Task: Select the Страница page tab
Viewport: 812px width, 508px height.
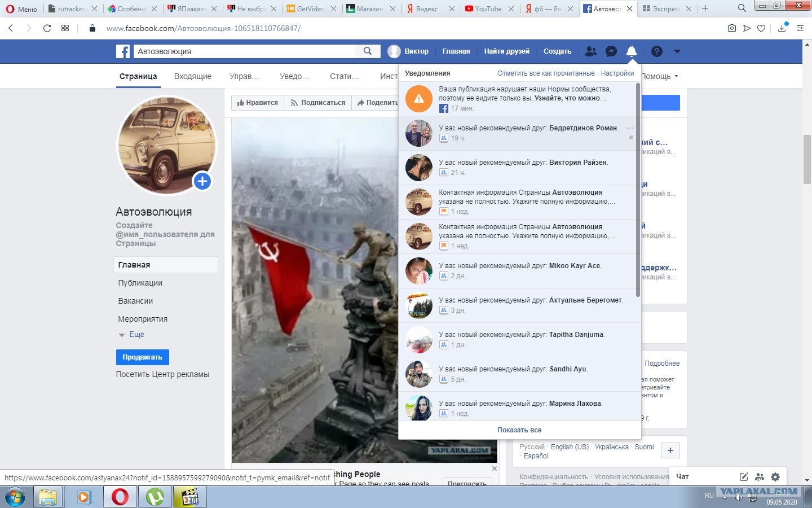Action: coord(138,76)
